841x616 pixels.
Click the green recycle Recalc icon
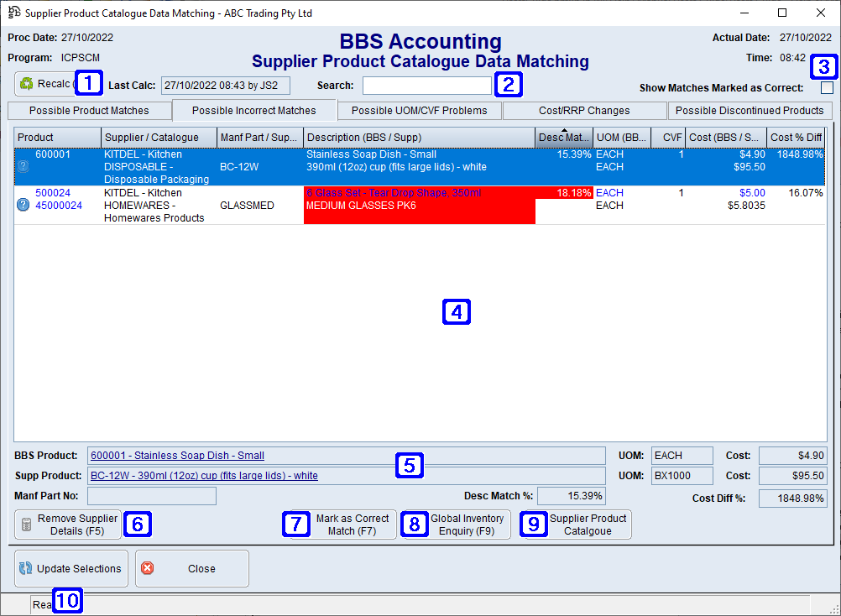[x=24, y=83]
